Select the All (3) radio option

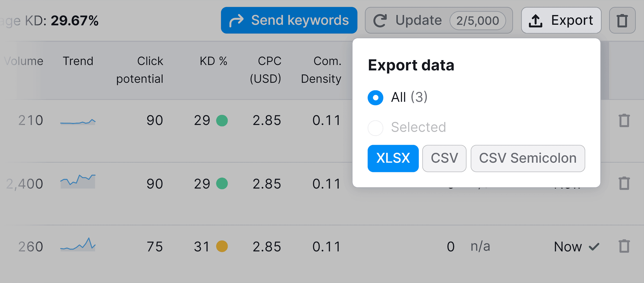[375, 98]
